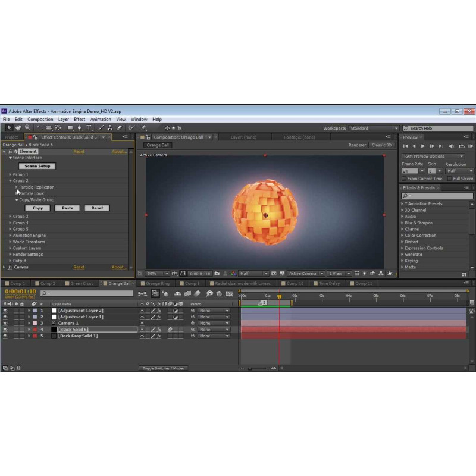Switch to the Green Crust timeline tab
This screenshot has width=476, height=476.
(82, 283)
